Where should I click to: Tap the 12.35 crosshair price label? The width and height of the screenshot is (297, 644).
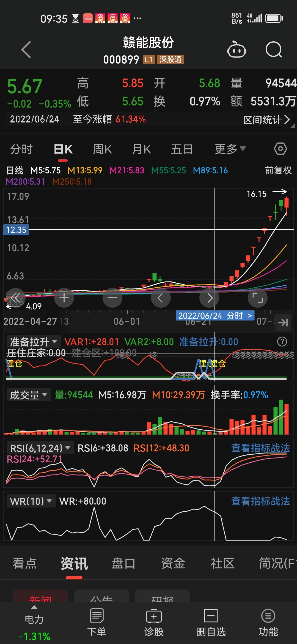click(x=16, y=230)
